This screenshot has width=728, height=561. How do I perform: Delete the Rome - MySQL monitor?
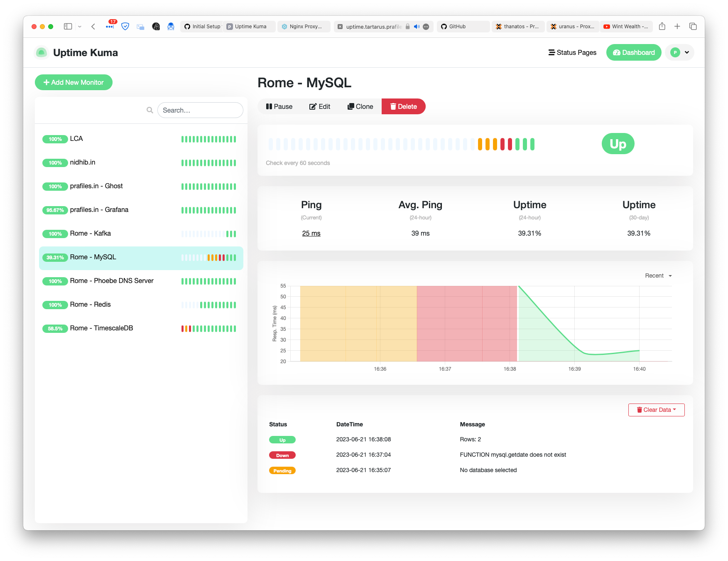tap(404, 106)
